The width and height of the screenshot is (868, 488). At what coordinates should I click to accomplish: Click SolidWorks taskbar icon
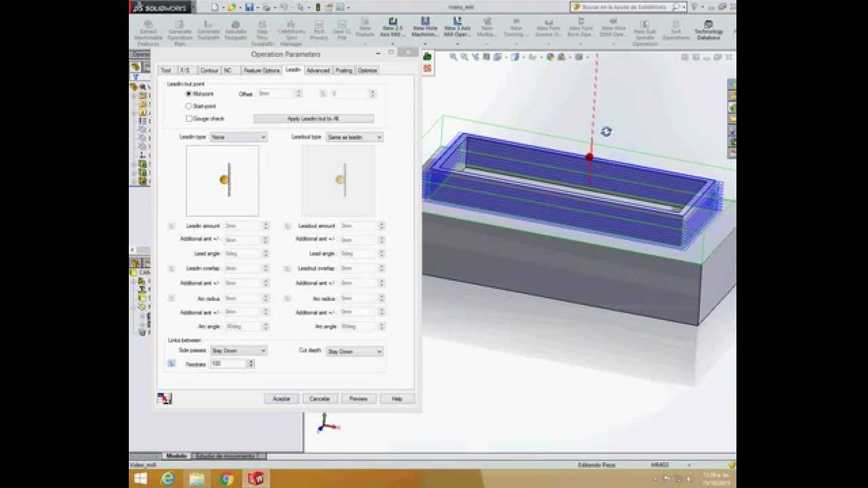[256, 479]
